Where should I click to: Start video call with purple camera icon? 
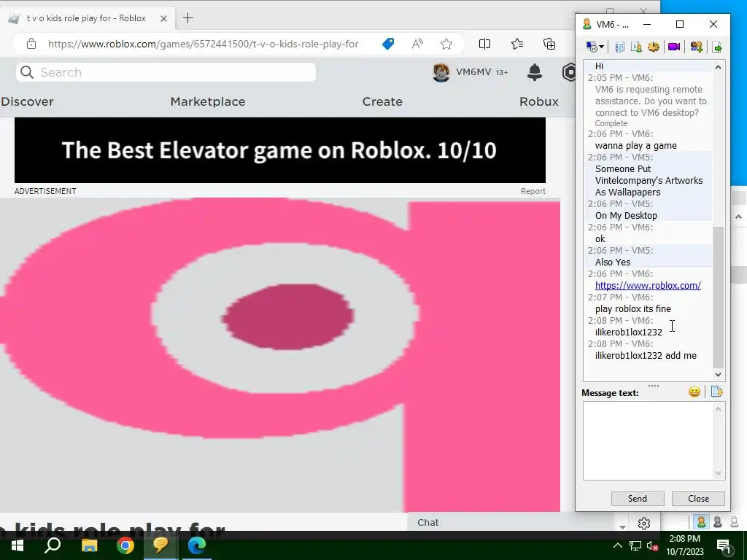tap(673, 47)
